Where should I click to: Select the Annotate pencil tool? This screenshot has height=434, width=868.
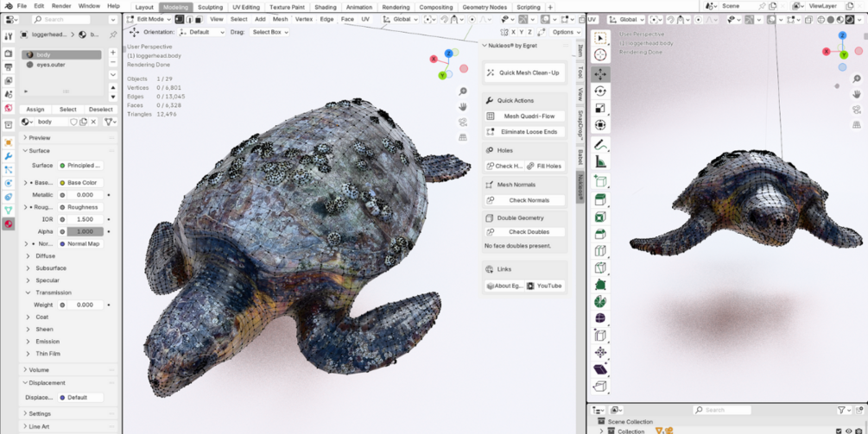coord(600,145)
